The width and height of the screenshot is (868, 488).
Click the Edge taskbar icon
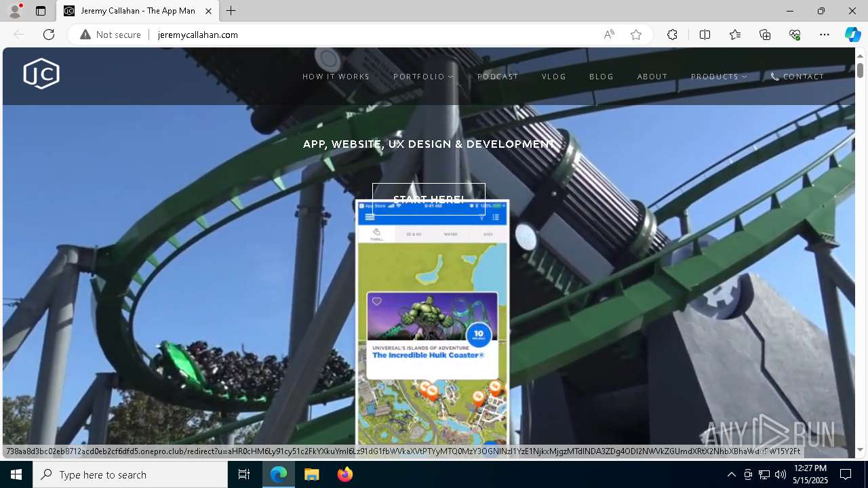click(x=279, y=474)
